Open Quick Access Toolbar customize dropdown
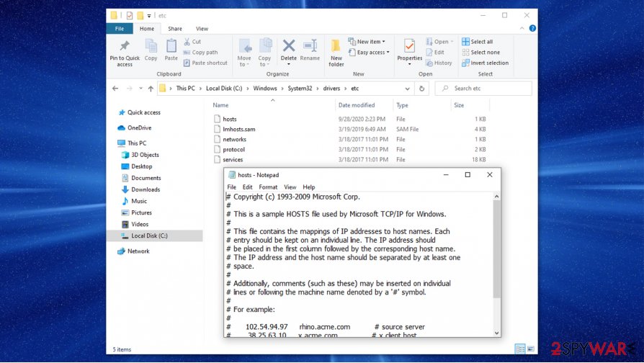The height and width of the screenshot is (363, 644). pyautogui.click(x=149, y=16)
